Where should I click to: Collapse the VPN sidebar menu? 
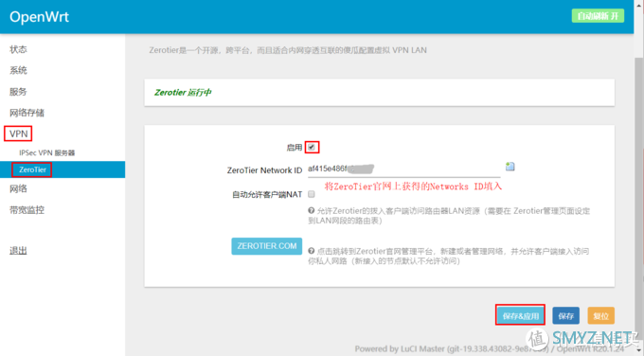19,133
